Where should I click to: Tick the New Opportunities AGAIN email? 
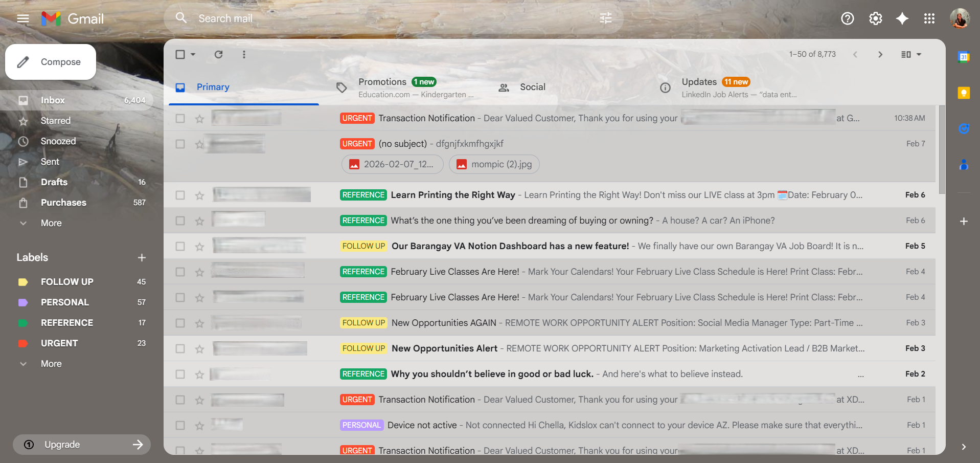pos(180,323)
